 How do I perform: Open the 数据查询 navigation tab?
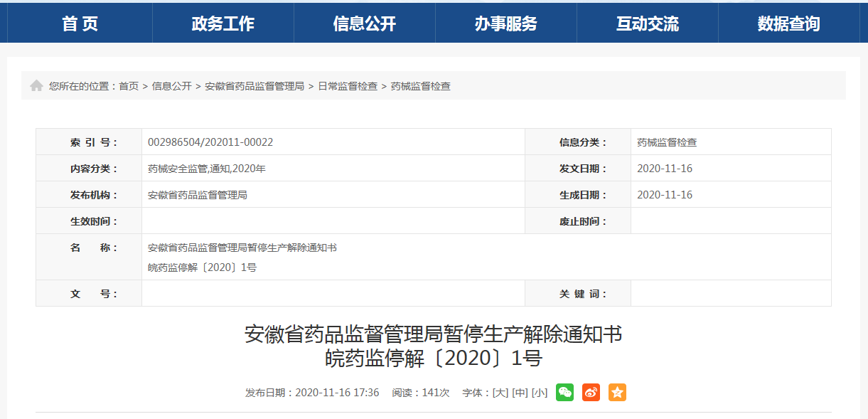point(788,23)
